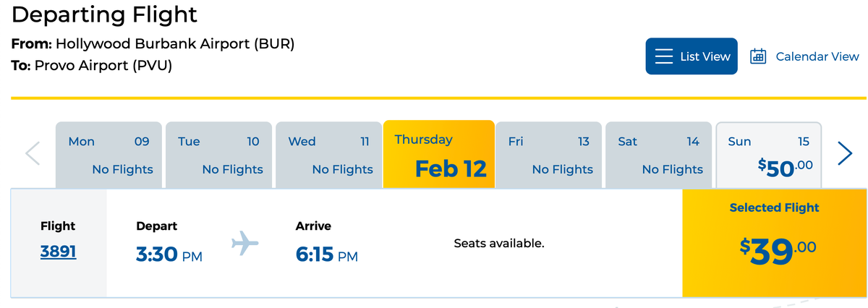Select the Sat 14 date tab
868x308 pixels.
pyautogui.click(x=659, y=155)
